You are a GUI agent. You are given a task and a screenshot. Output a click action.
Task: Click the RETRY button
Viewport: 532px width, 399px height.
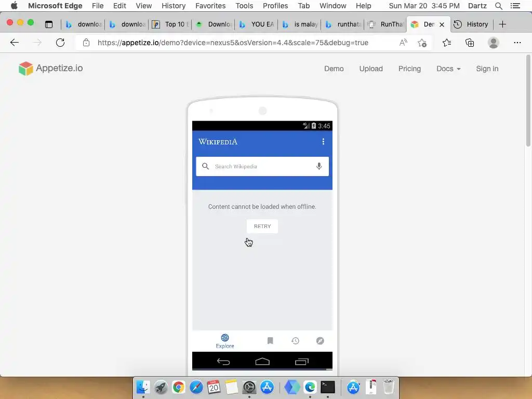(x=262, y=227)
